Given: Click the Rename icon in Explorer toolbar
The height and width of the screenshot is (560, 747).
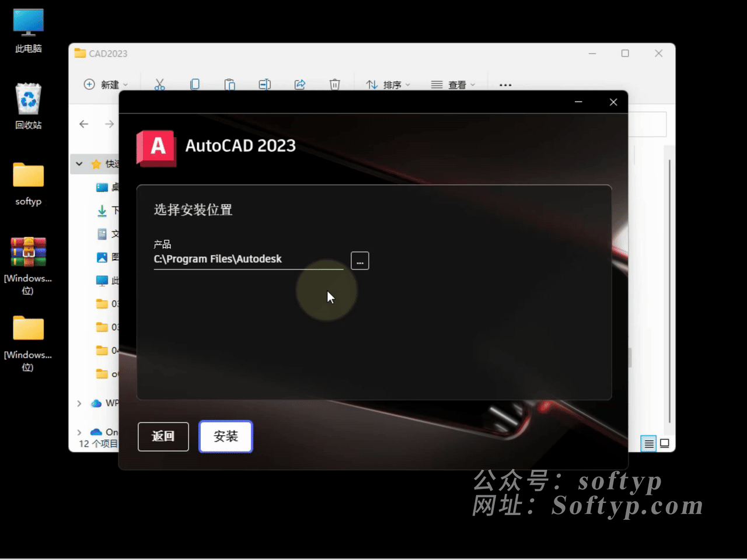Looking at the screenshot, I should tap(264, 85).
